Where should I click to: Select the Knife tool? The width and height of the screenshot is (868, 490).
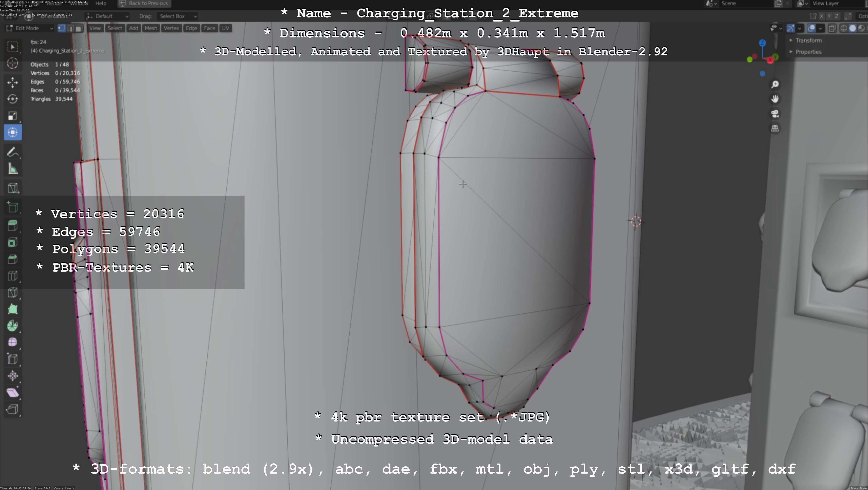(x=12, y=292)
